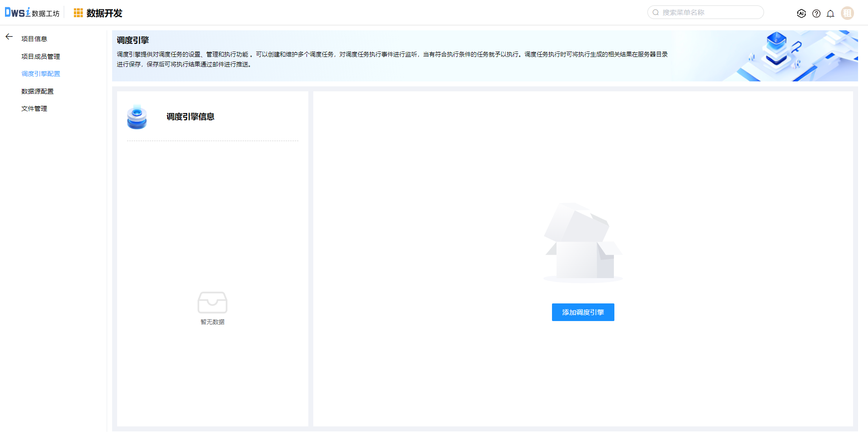Viewport: 868px width, 435px height.
Task: Click the DWS 数据工坊 logo
Action: (x=32, y=13)
